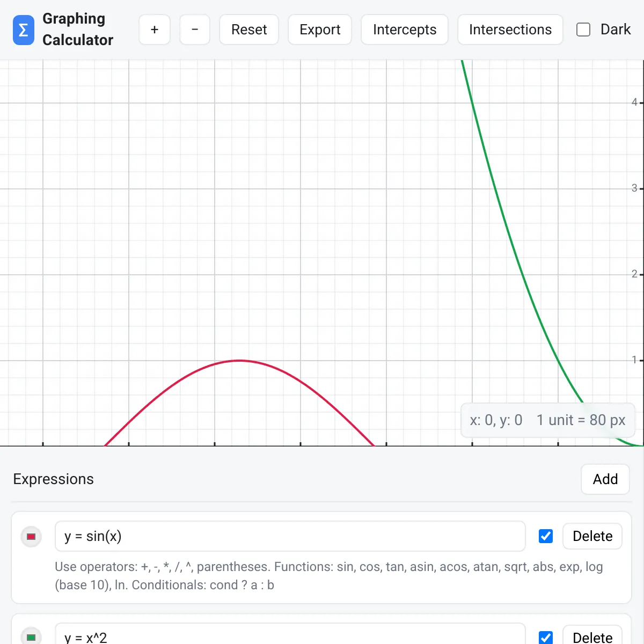This screenshot has width=644, height=644.
Task: Show intercepts on the graph
Action: (405, 30)
